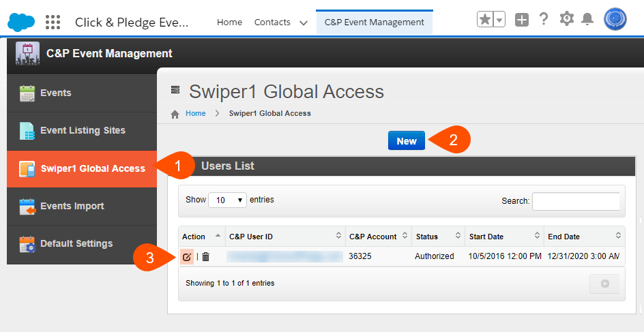Viewport: 644px width, 332px height.
Task: Sort by the Action column header
Action: coord(202,237)
